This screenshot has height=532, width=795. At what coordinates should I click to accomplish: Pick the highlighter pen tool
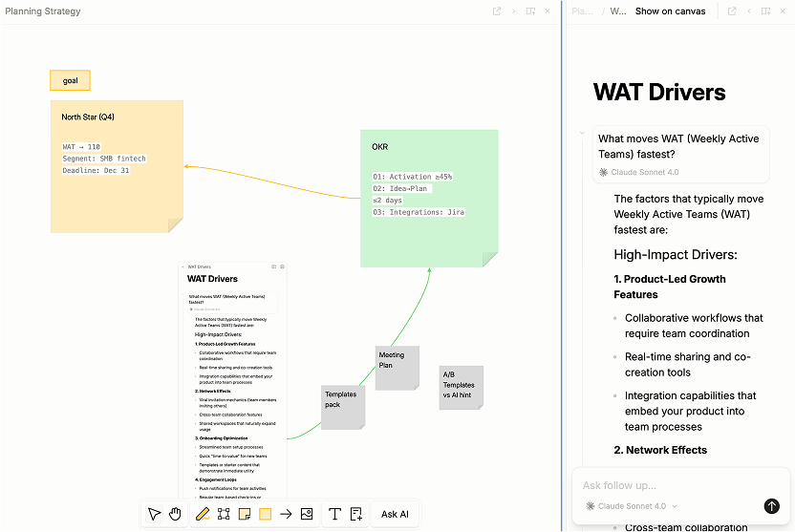tap(202, 514)
